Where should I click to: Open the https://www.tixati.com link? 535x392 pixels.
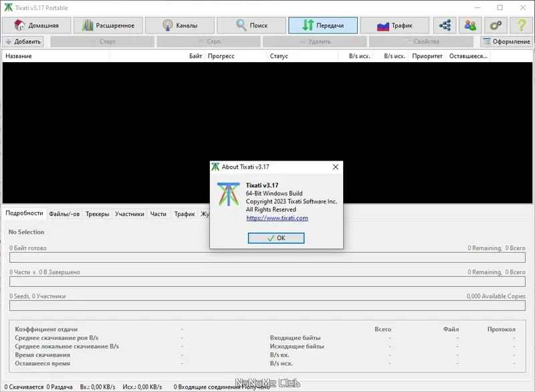[x=277, y=218]
